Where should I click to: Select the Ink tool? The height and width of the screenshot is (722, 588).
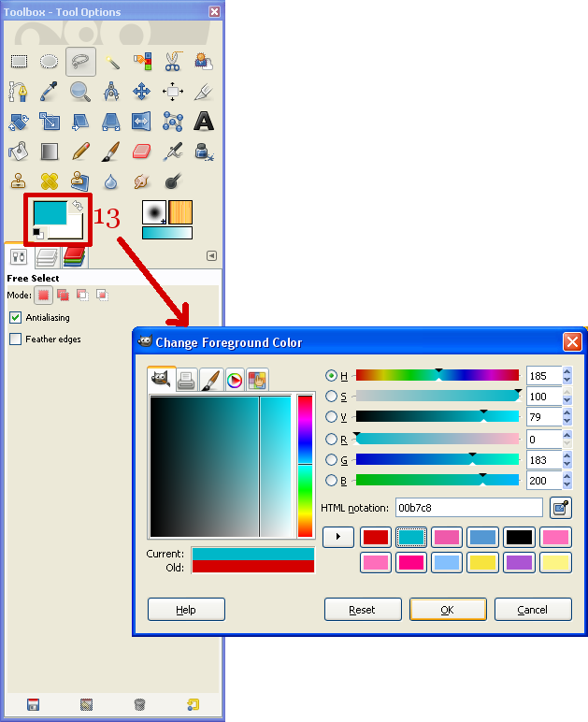[204, 152]
